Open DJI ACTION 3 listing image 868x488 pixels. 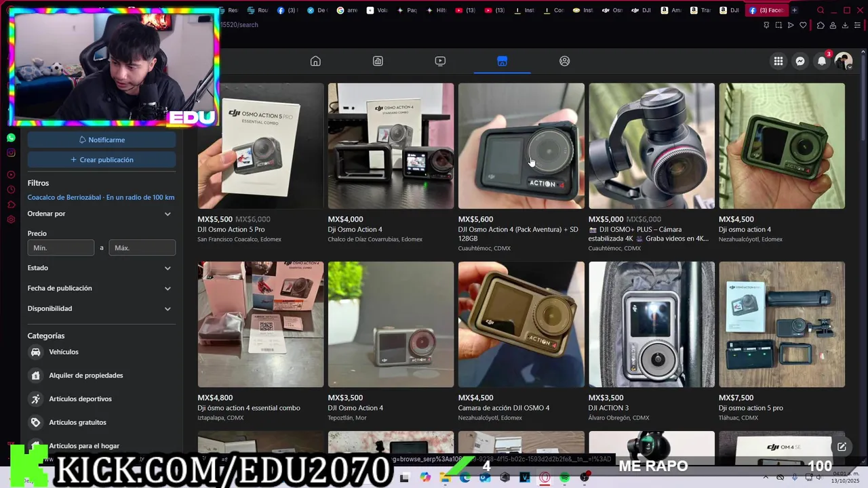click(651, 325)
